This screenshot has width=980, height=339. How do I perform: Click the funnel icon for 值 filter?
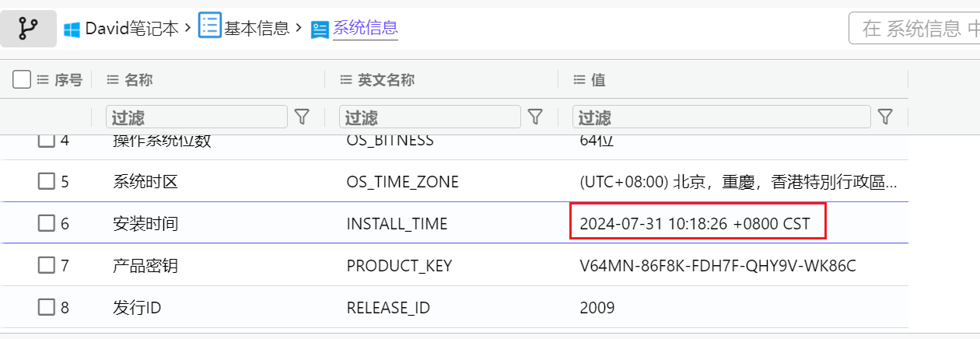(x=885, y=117)
